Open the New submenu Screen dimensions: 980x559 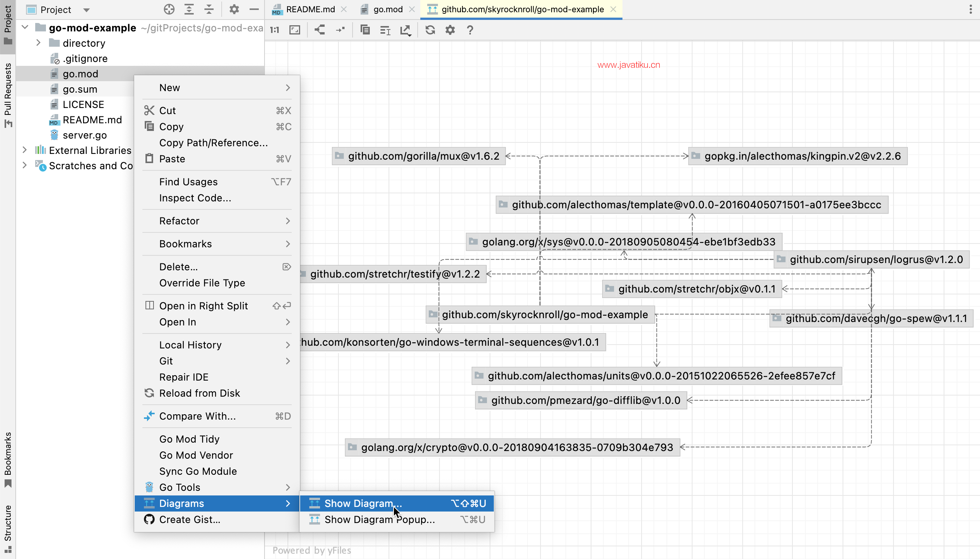tap(217, 88)
